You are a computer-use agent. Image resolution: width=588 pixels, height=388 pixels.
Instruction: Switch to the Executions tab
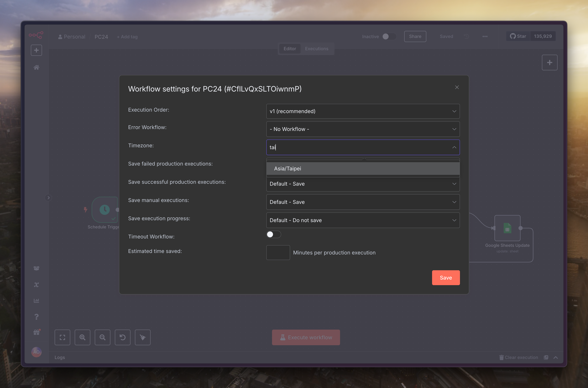click(317, 49)
